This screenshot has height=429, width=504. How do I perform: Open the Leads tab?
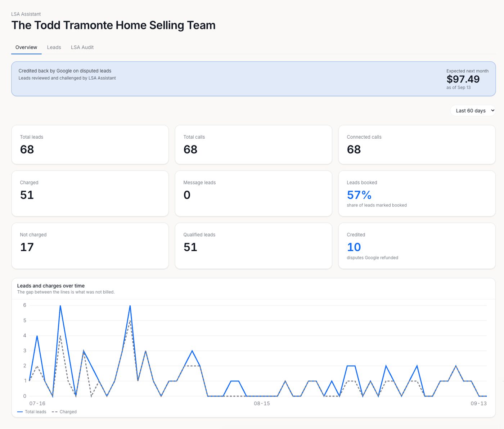click(x=54, y=47)
